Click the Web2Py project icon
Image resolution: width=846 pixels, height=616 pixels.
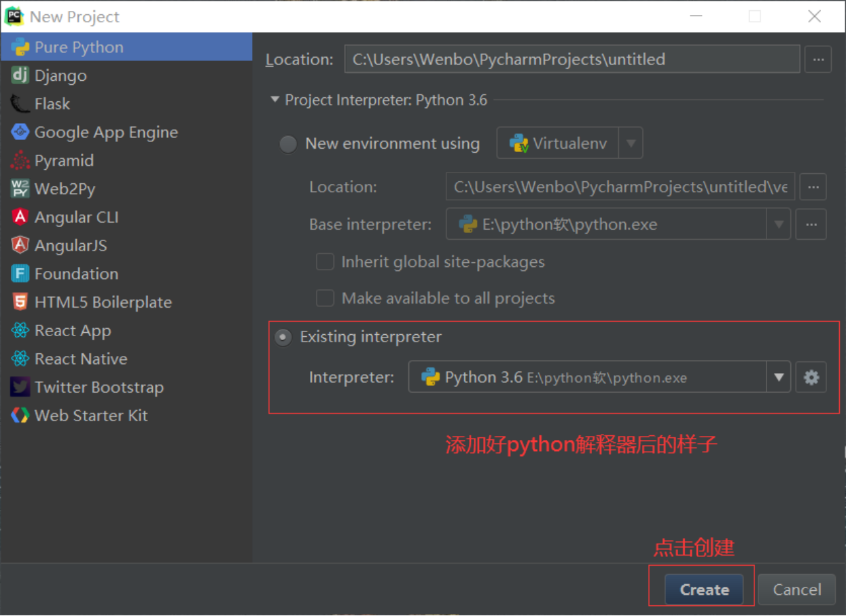(20, 189)
